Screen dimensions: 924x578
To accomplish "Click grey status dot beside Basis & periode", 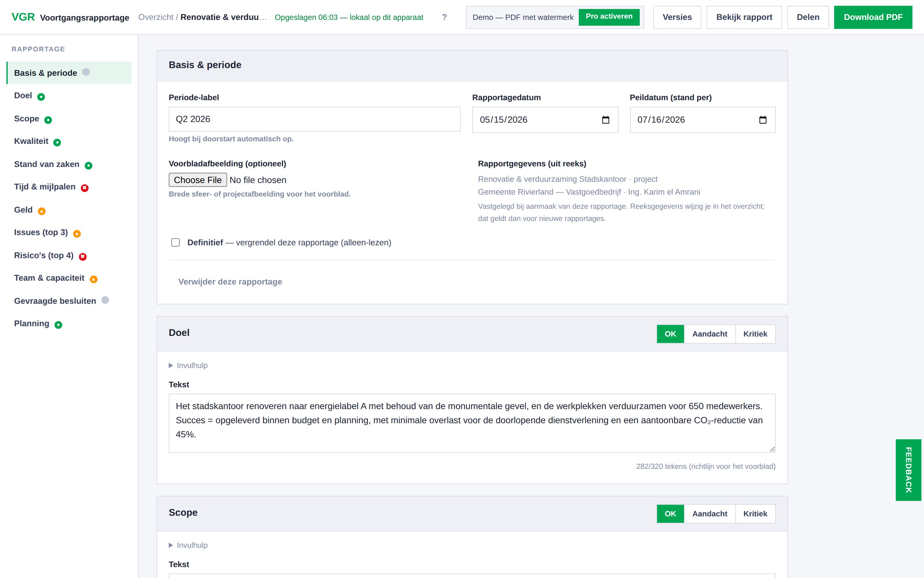I will point(86,72).
